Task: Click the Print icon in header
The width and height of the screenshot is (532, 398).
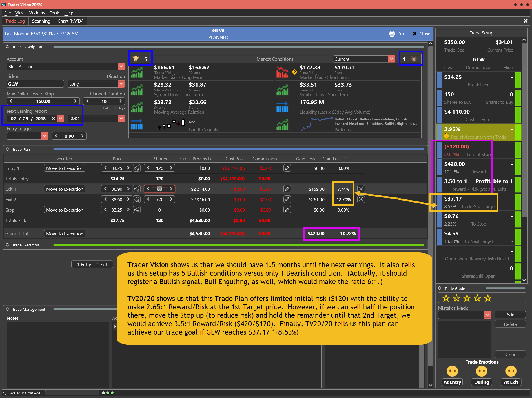Action: tap(392, 34)
